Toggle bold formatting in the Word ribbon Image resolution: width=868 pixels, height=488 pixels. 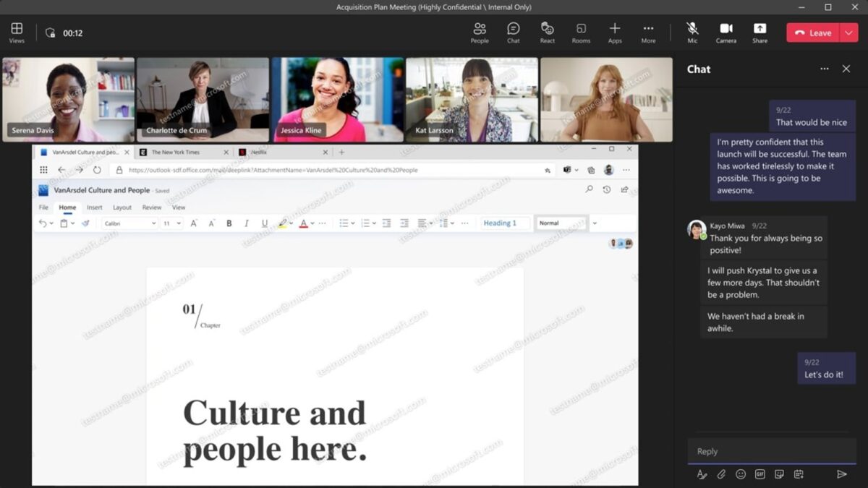click(x=229, y=223)
